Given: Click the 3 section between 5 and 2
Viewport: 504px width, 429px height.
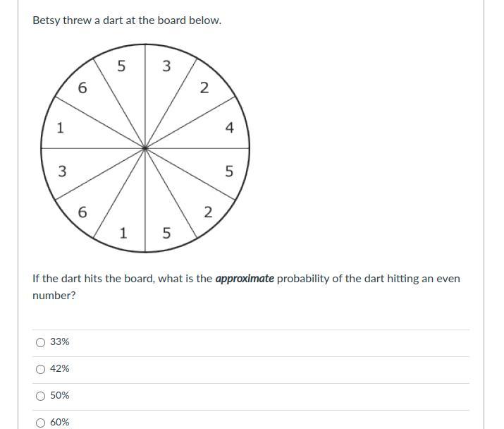Looking at the screenshot, I should tap(166, 66).
